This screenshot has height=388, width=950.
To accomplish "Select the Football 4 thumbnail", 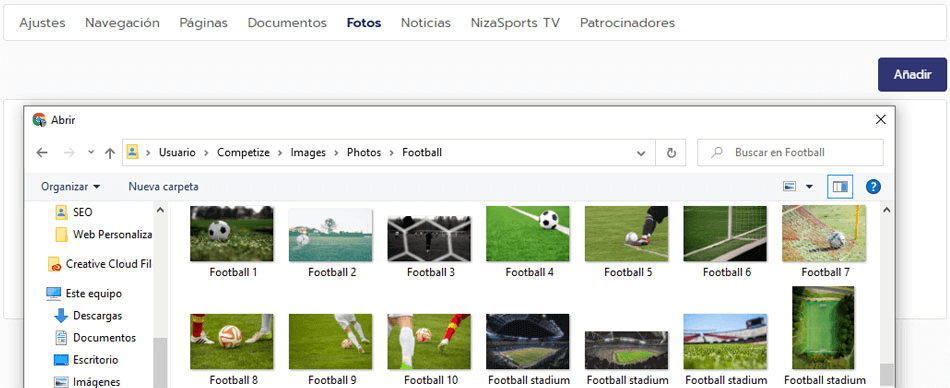I will (528, 233).
